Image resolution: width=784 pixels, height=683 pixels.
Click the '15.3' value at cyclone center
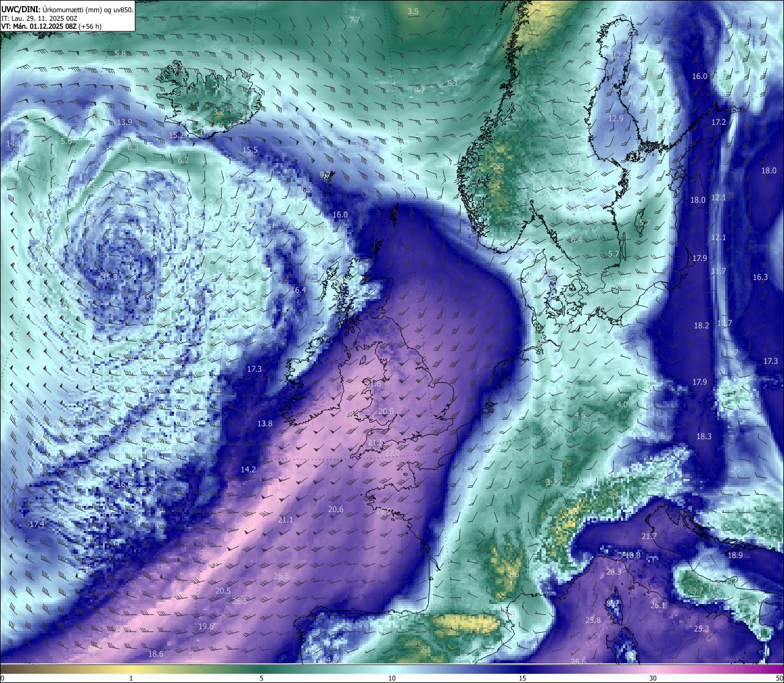(110, 277)
